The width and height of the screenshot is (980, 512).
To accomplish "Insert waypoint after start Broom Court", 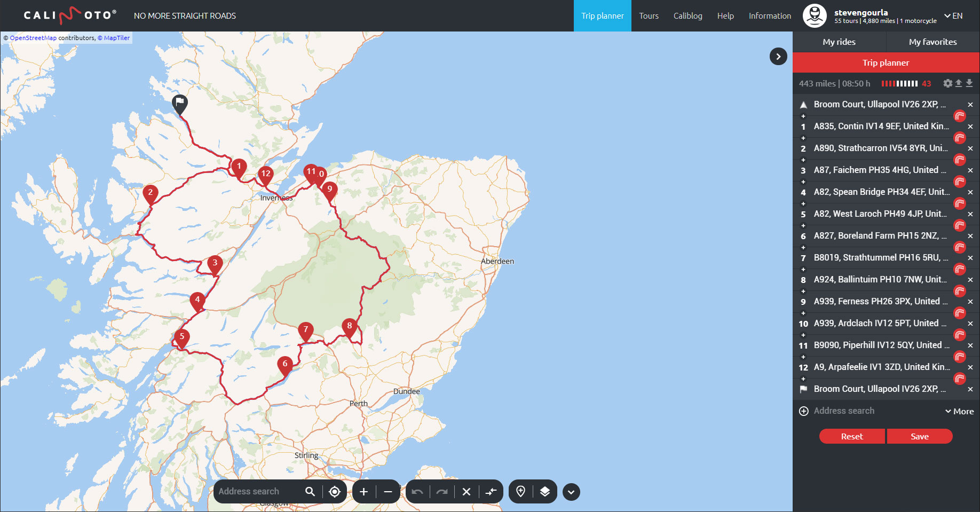I will pos(803,116).
